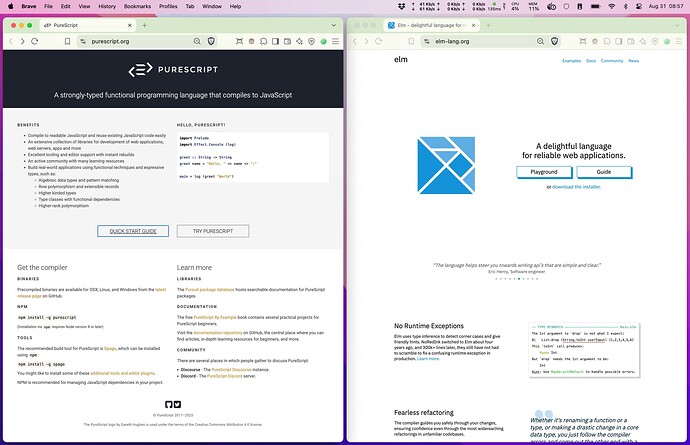Click the Learn more link under No Runtime Exceptions
The width and height of the screenshot is (690, 445).
click(428, 359)
